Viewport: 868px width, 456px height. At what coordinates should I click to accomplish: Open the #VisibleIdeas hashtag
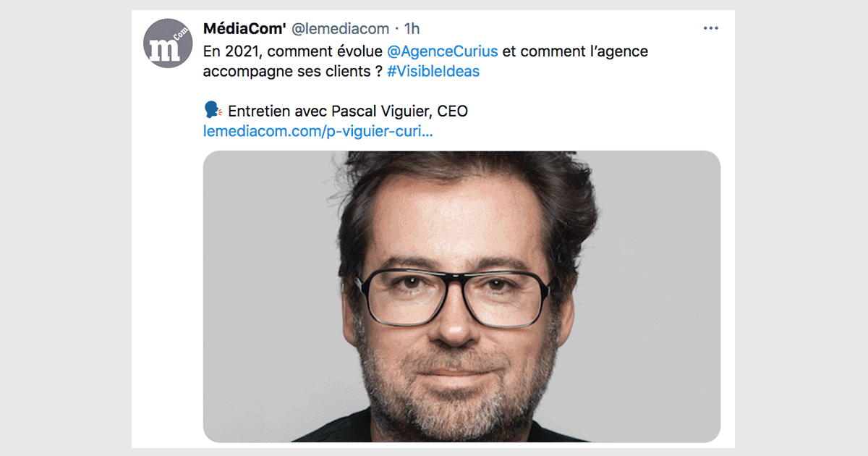[x=433, y=72]
